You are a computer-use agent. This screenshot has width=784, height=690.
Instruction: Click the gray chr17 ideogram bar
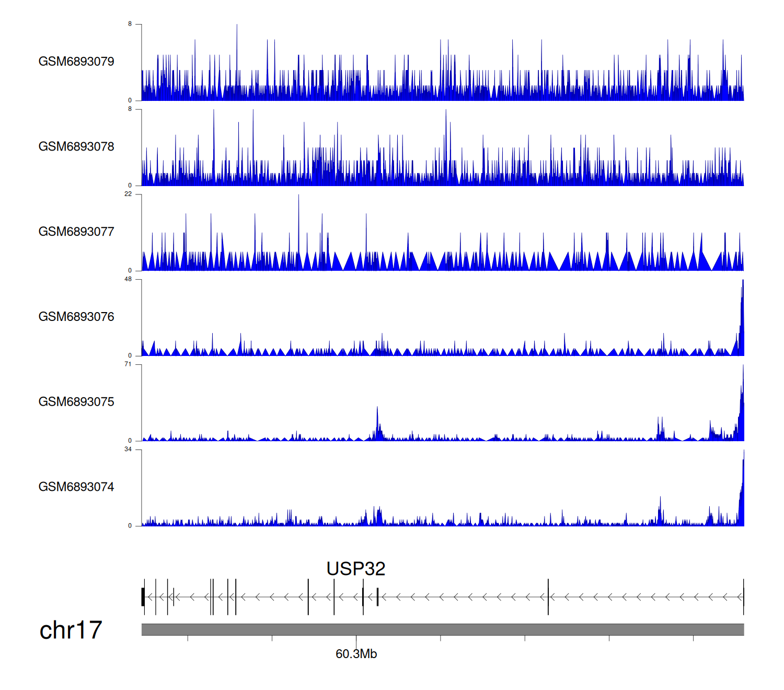coord(442,629)
